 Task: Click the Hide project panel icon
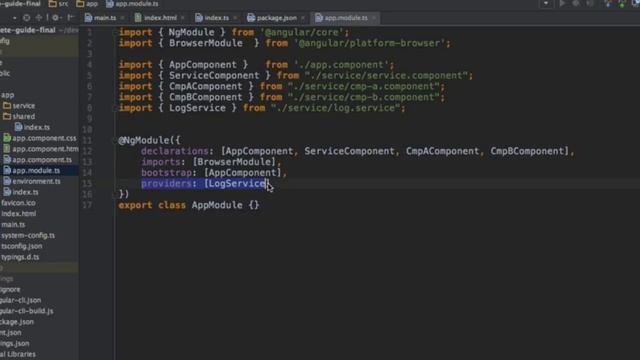point(71,18)
